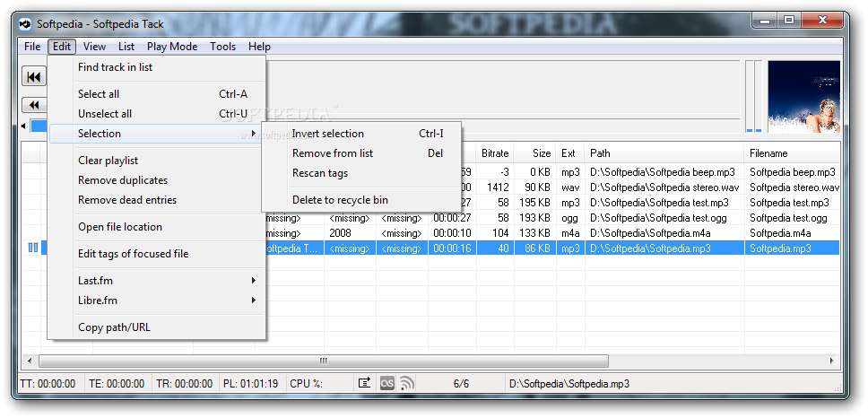Choose Edit tags of focused file
The width and height of the screenshot is (868, 418).
point(157,254)
